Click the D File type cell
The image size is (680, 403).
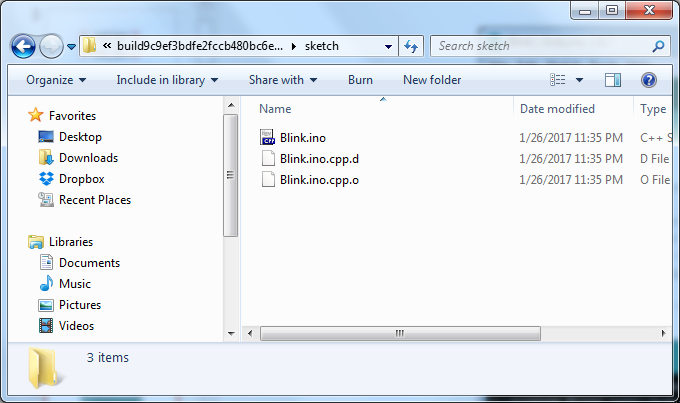point(655,159)
